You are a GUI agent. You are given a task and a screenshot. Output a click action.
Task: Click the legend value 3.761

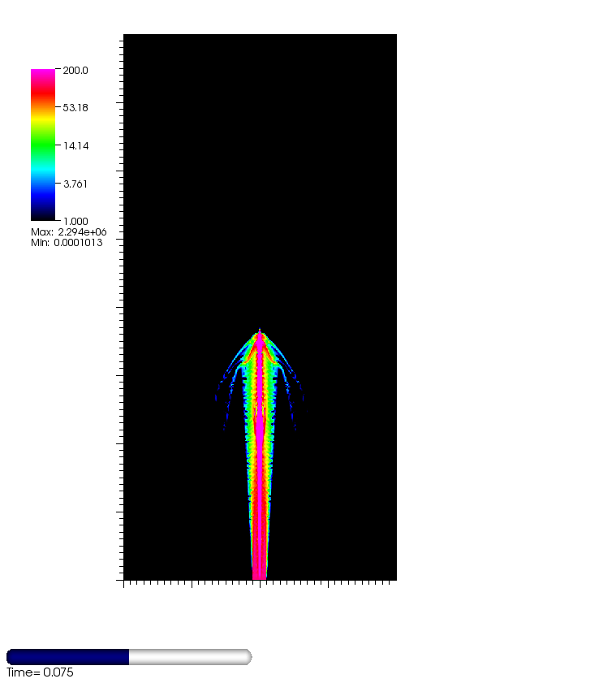(75, 184)
